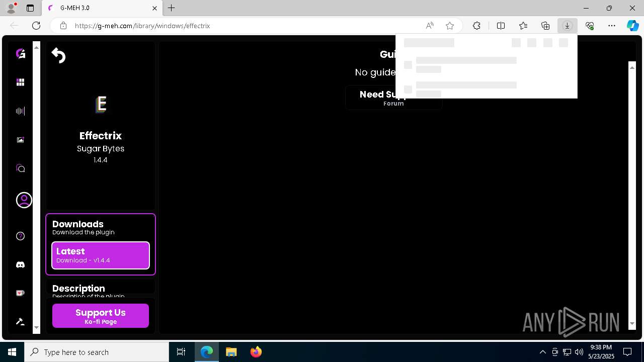Open a new browser tab
The height and width of the screenshot is (362, 644).
pyautogui.click(x=172, y=8)
